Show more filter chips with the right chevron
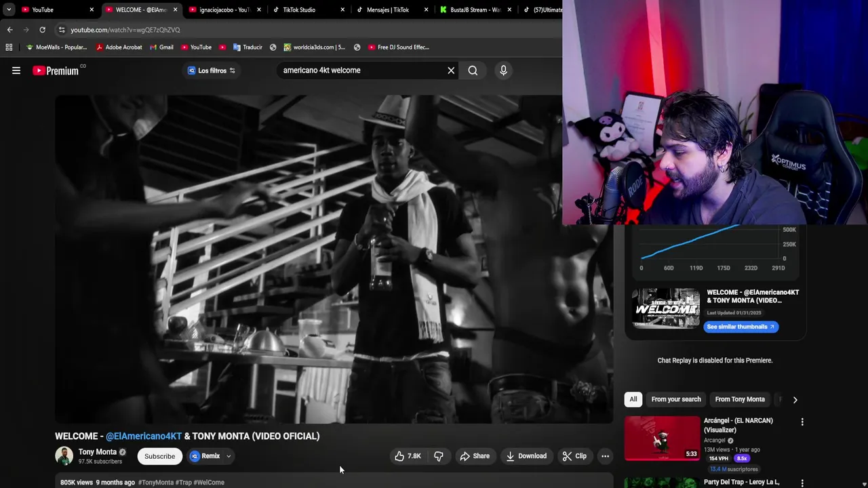 [x=795, y=400]
